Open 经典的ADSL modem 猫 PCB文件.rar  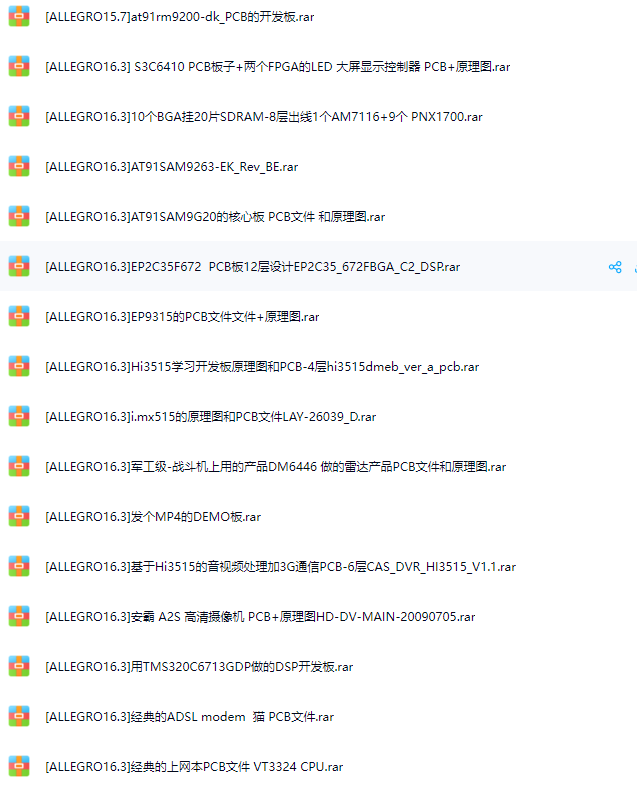tap(189, 716)
